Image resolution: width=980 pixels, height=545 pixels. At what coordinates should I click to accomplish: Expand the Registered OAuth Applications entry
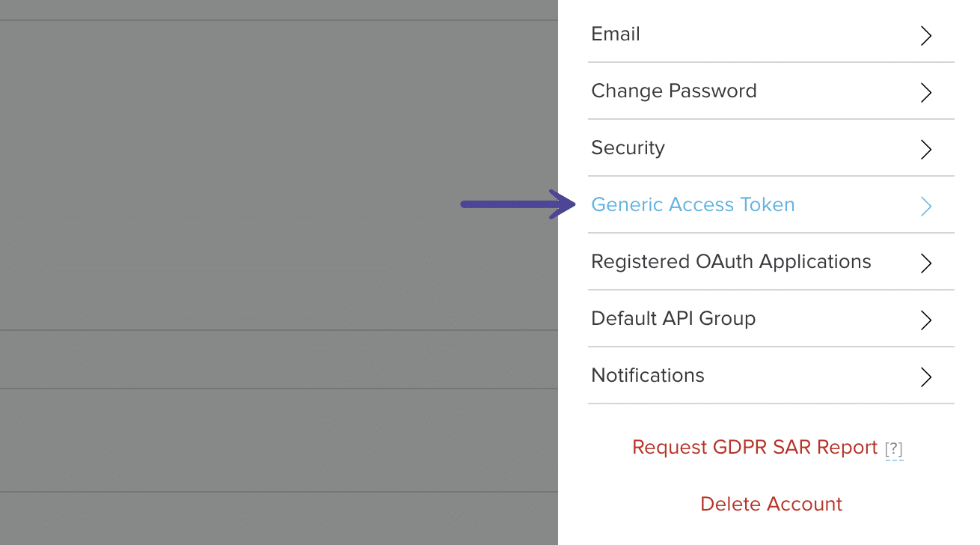click(x=925, y=263)
